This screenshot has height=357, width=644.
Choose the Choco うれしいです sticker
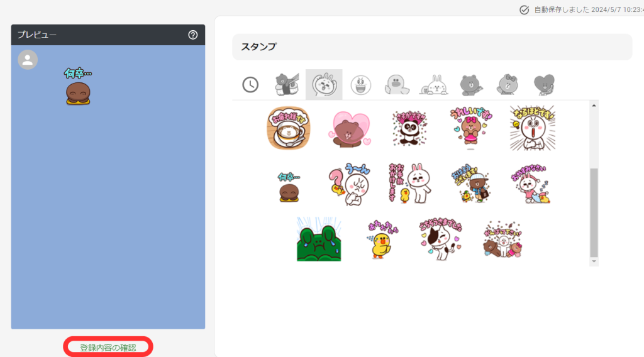(470, 127)
